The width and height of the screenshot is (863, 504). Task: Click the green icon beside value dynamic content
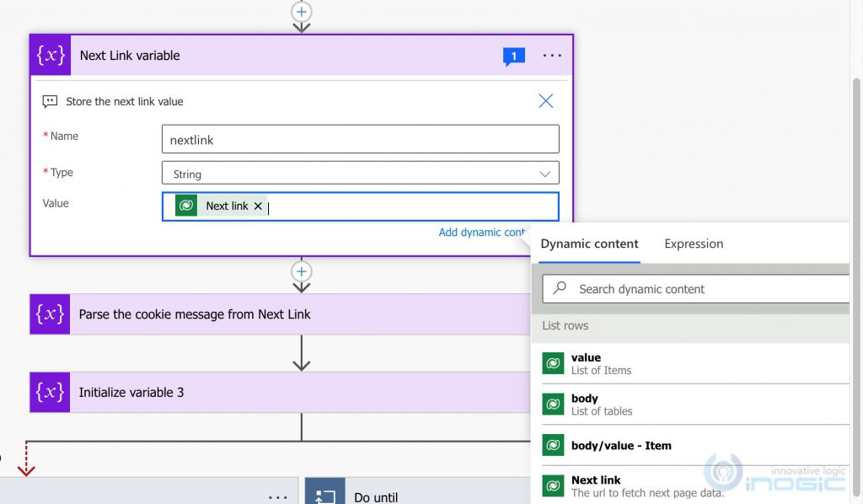pos(553,362)
